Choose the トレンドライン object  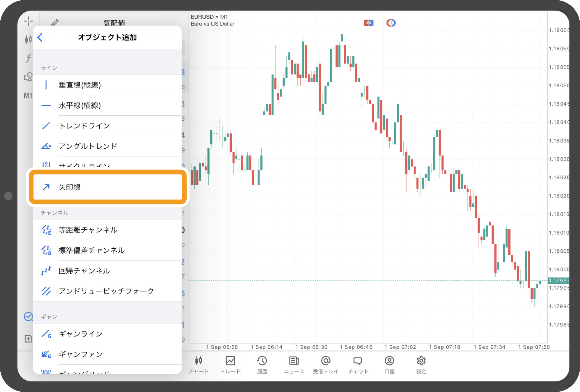click(107, 126)
